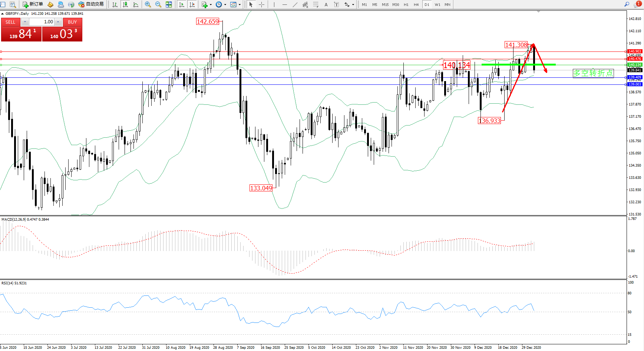The height and width of the screenshot is (351, 644).
Task: Choose the text label tool
Action: [326, 4]
